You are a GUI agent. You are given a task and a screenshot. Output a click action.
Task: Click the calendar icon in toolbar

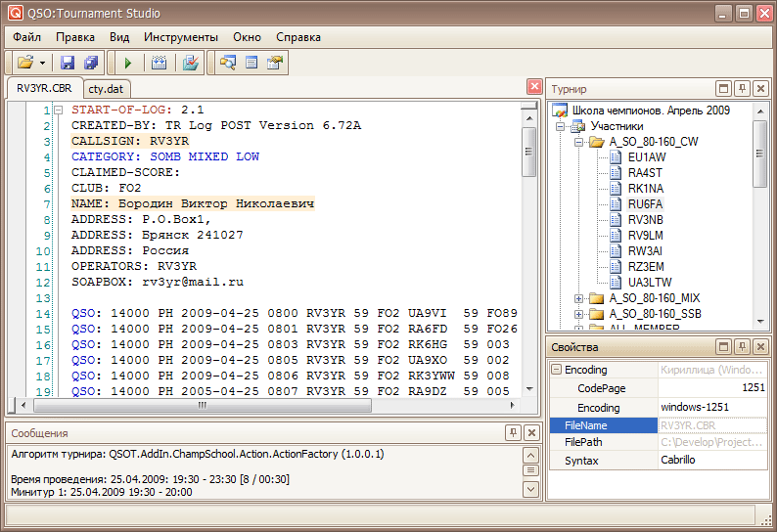tap(160, 63)
